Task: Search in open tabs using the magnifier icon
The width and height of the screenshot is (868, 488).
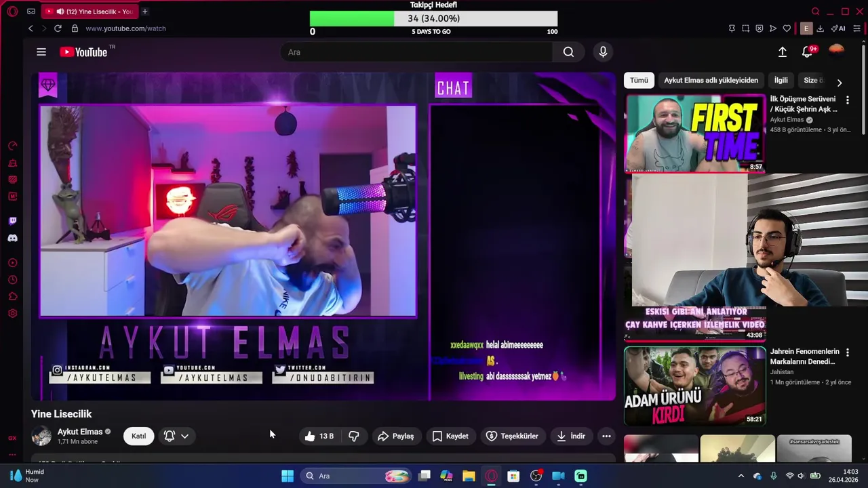Action: [x=816, y=12]
